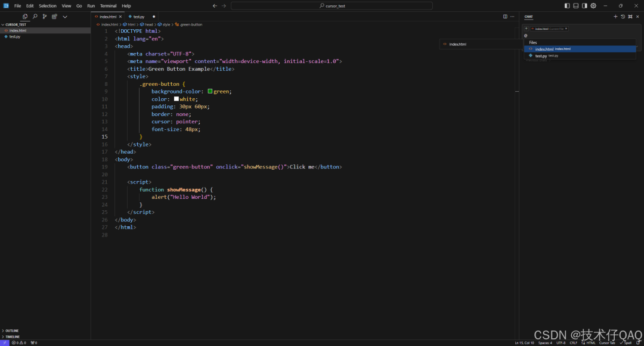Viewport: 644px width, 346px height.
Task: Open the File menu
Action: click(x=18, y=6)
